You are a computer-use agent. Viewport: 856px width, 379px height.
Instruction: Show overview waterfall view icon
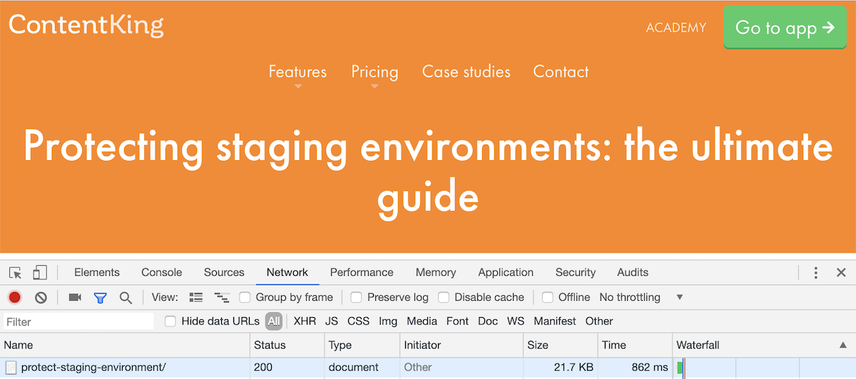click(x=222, y=298)
